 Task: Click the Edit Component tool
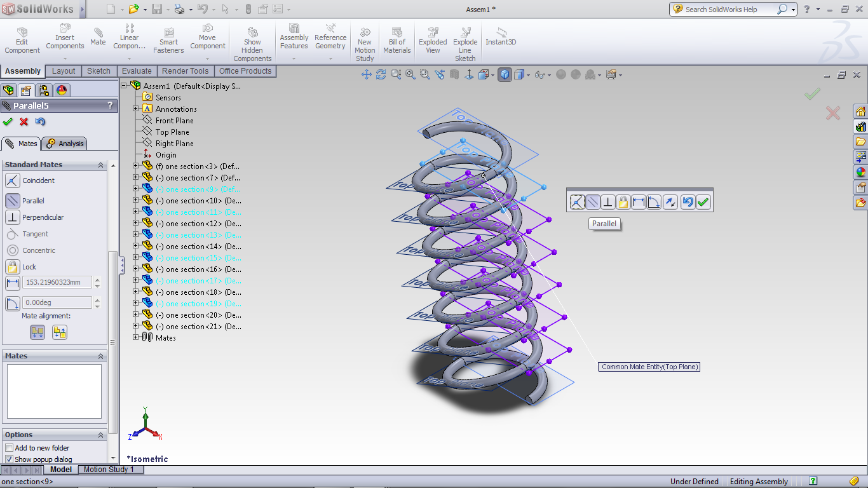click(22, 41)
